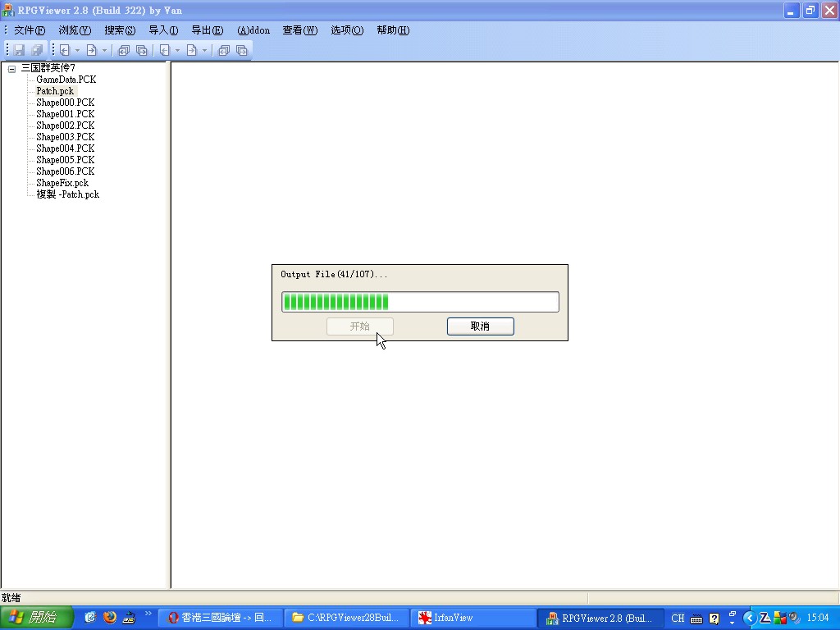Open the 查看(W) menu
The width and height of the screenshot is (840, 630).
(300, 30)
